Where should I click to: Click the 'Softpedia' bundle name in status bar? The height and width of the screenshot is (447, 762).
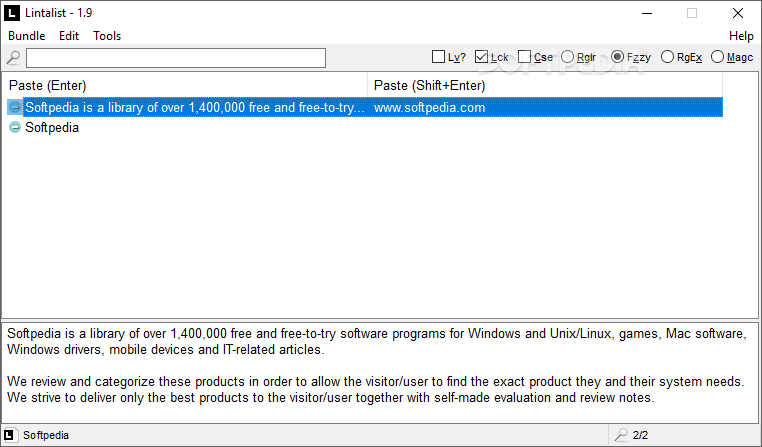tap(46, 435)
